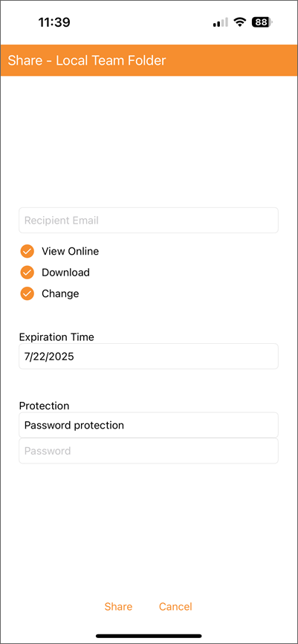Tap the View Online orange checkmark icon

[x=27, y=251]
